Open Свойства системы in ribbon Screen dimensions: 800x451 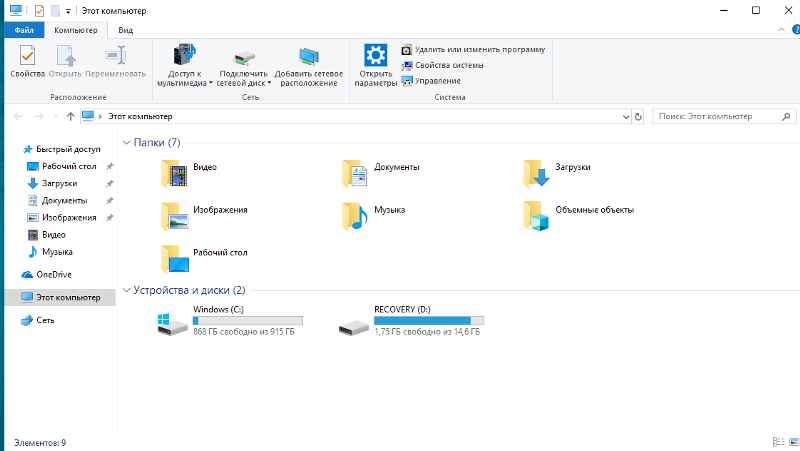pyautogui.click(x=442, y=65)
